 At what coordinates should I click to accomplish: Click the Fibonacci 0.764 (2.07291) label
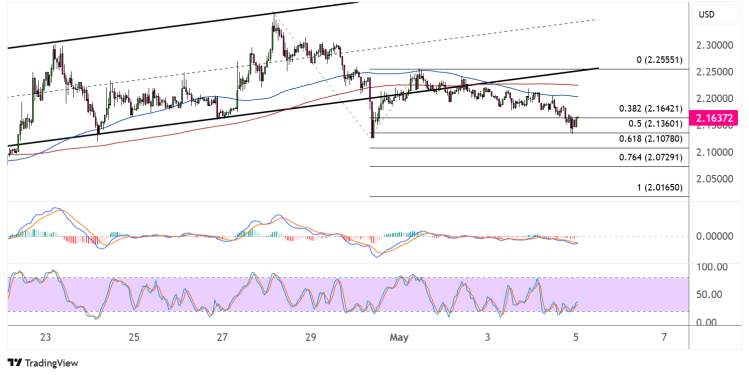[x=651, y=157]
